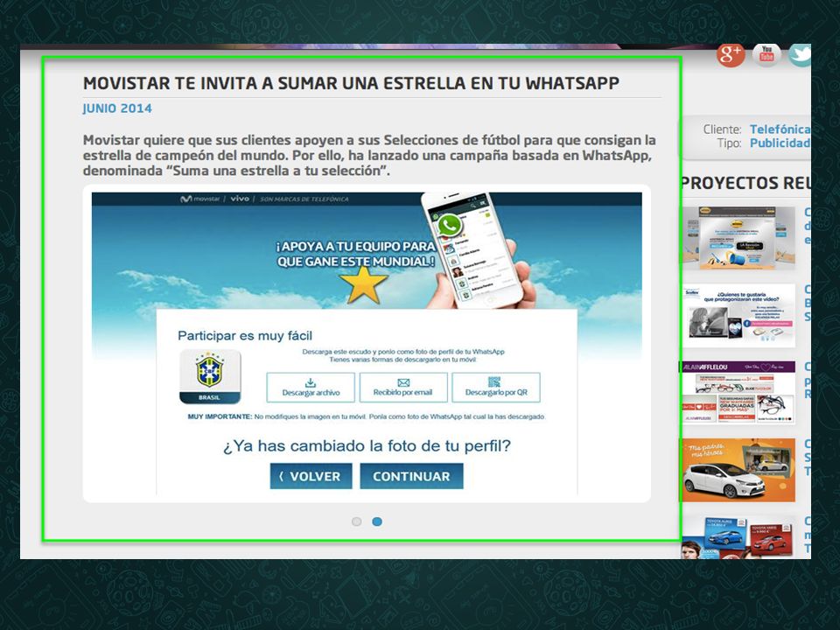Click the "SON MARCAS DE TELEFÓNICA" text
Image resolution: width=840 pixels, height=630 pixels.
click(304, 199)
